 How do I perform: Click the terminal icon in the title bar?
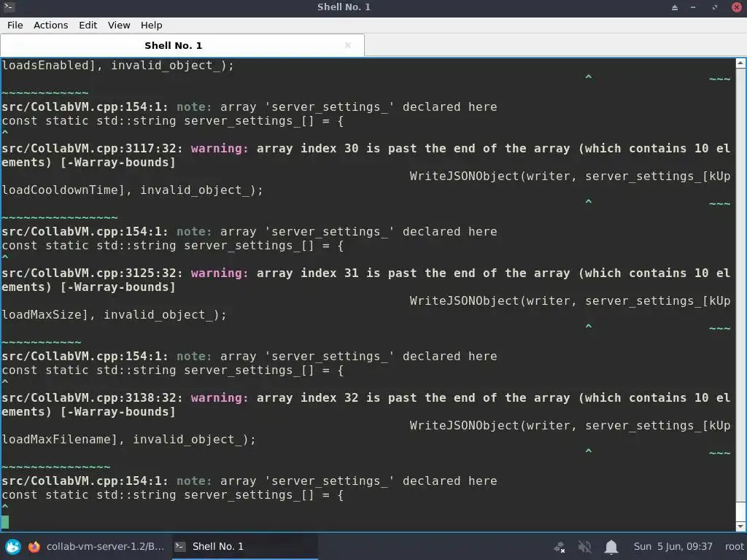[9, 7]
